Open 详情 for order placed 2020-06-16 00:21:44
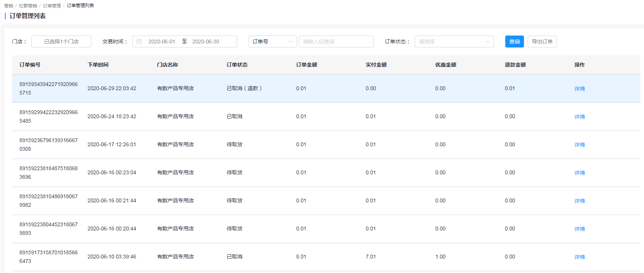 click(x=580, y=201)
